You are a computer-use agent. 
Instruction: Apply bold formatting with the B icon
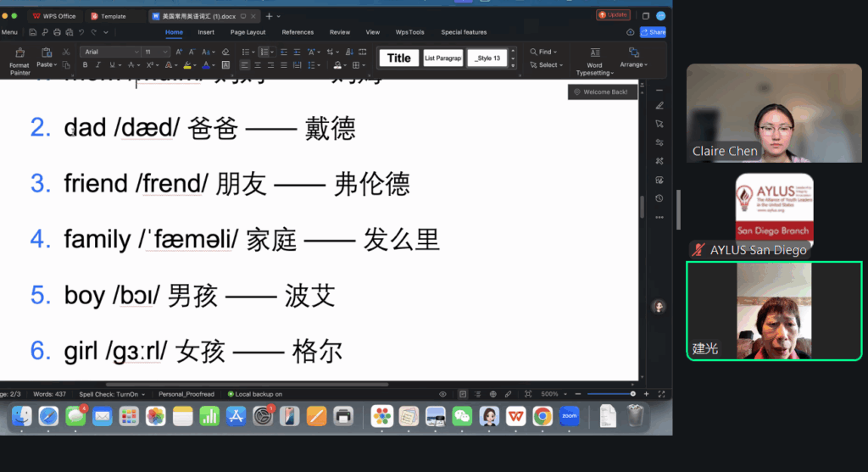pyautogui.click(x=86, y=65)
